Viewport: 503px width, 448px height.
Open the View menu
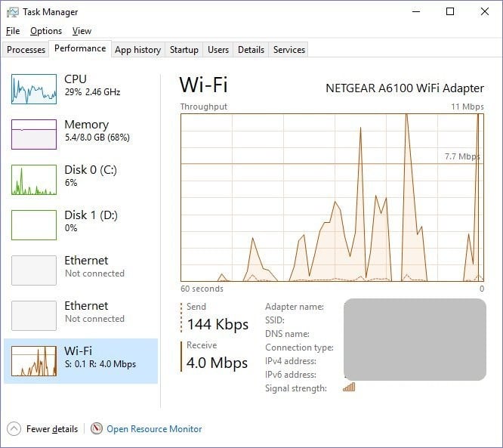[x=82, y=31]
